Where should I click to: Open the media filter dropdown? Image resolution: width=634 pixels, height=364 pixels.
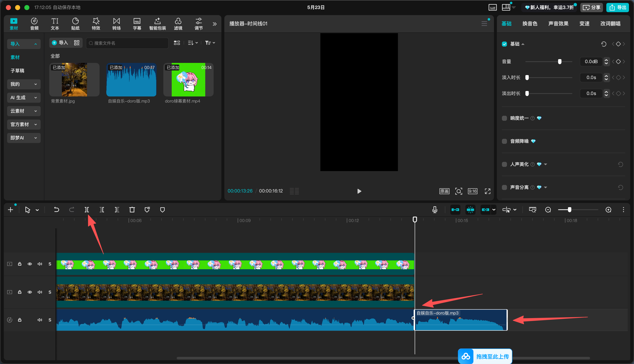click(210, 43)
